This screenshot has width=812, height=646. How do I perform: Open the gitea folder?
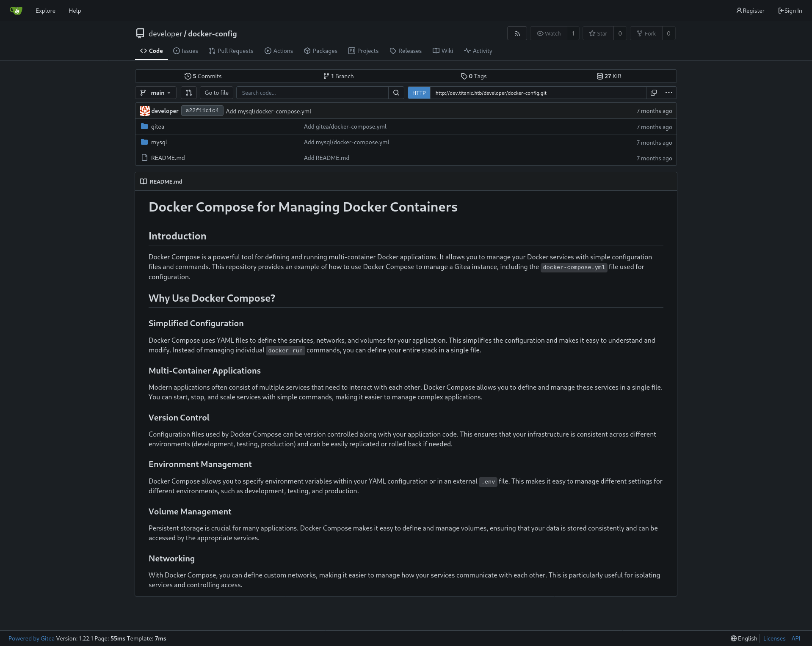click(157, 126)
